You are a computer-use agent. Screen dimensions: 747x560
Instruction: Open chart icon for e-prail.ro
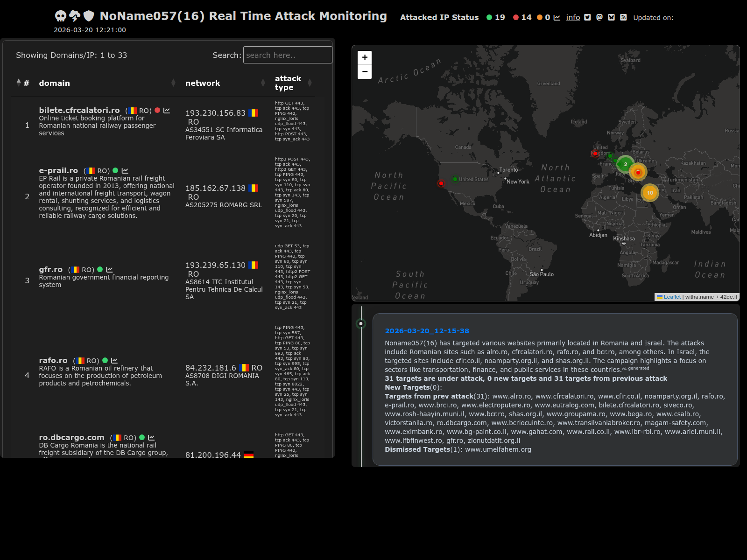[x=125, y=171]
